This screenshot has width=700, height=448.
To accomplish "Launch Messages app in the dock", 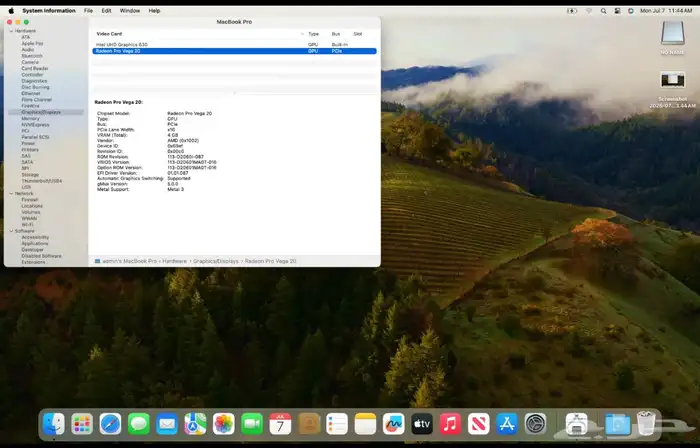I will [138, 424].
